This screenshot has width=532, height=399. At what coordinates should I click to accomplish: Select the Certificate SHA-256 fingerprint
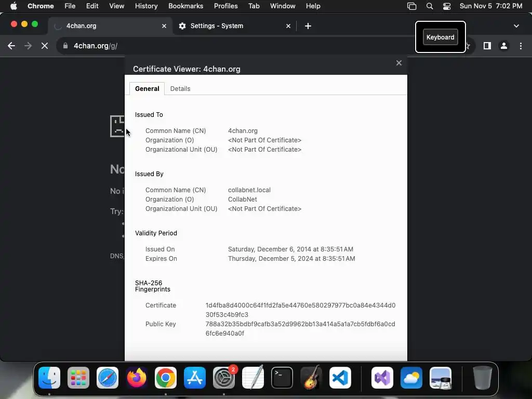click(300, 310)
